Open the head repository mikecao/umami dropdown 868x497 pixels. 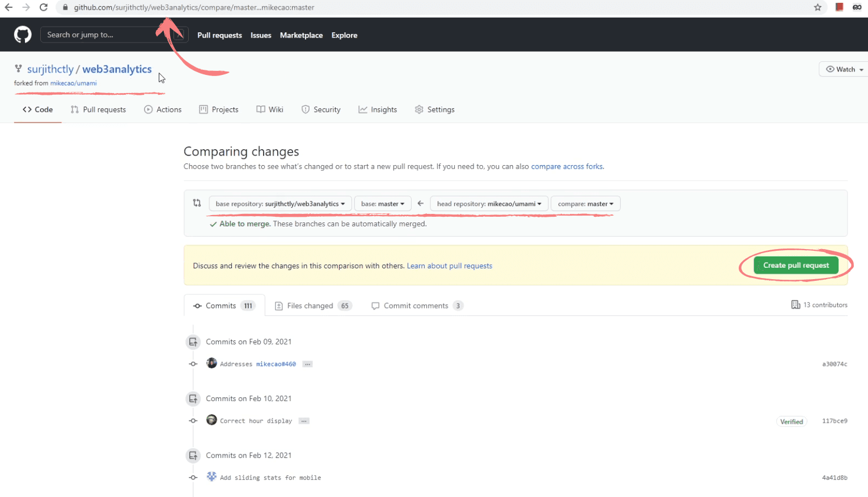click(x=489, y=204)
